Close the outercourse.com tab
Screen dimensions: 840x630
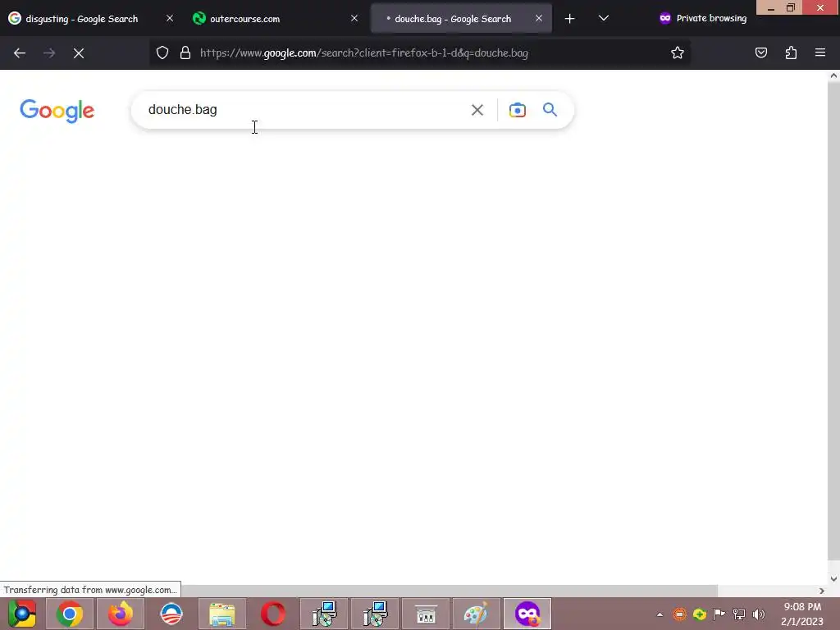(354, 18)
